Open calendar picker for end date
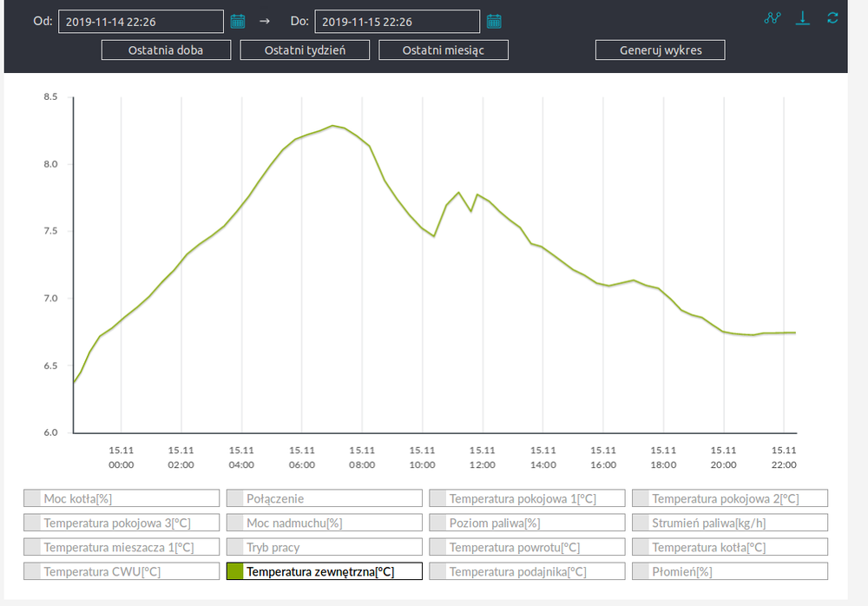The height and width of the screenshot is (606, 868). point(494,21)
